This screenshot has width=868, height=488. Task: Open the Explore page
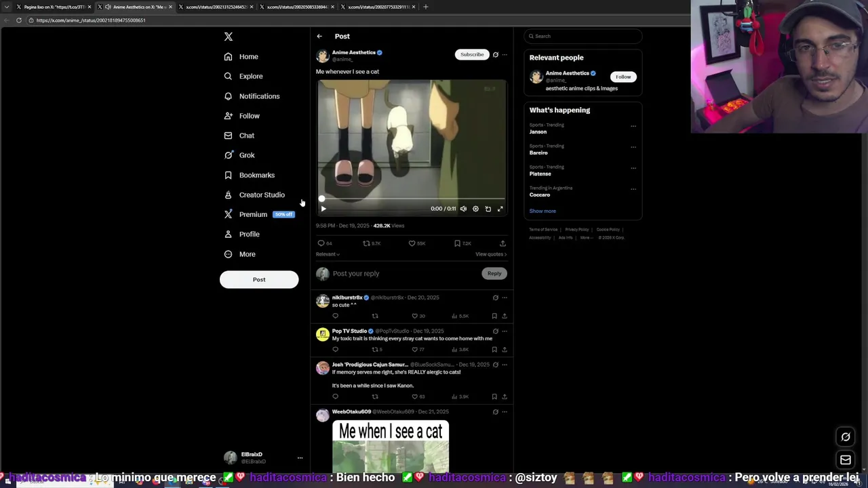[x=243, y=77]
